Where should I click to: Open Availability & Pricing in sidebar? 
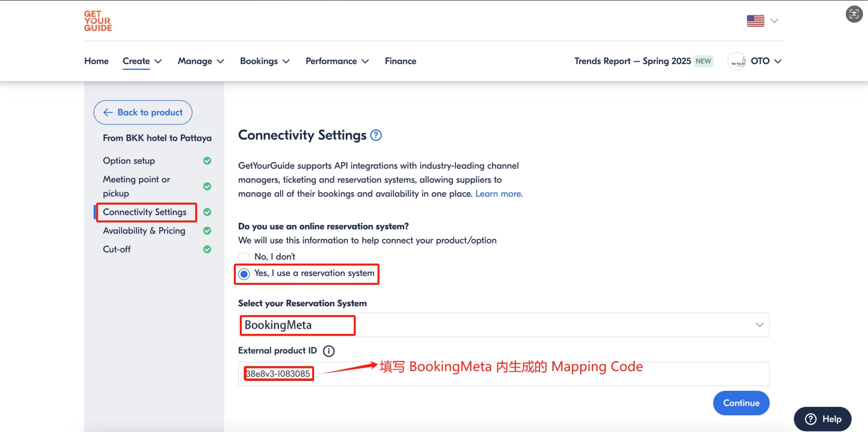pyautogui.click(x=144, y=231)
